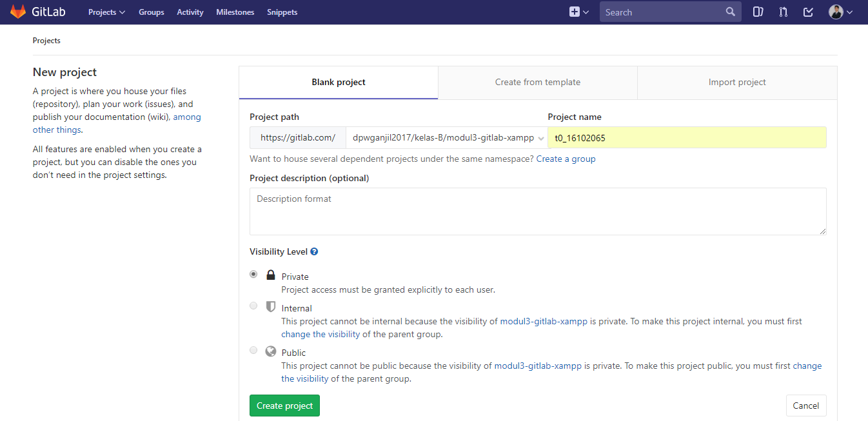
Task: Click the New project heading
Action: [x=64, y=72]
